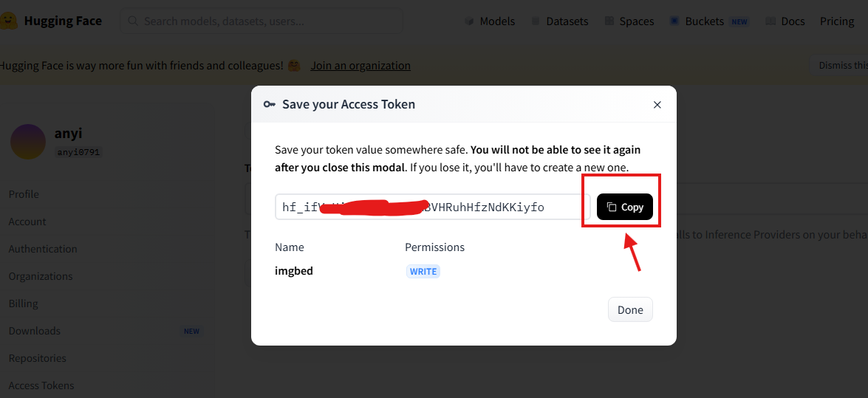Focus the search models, datasets, users field
The width and height of the screenshot is (868, 398).
(x=262, y=21)
